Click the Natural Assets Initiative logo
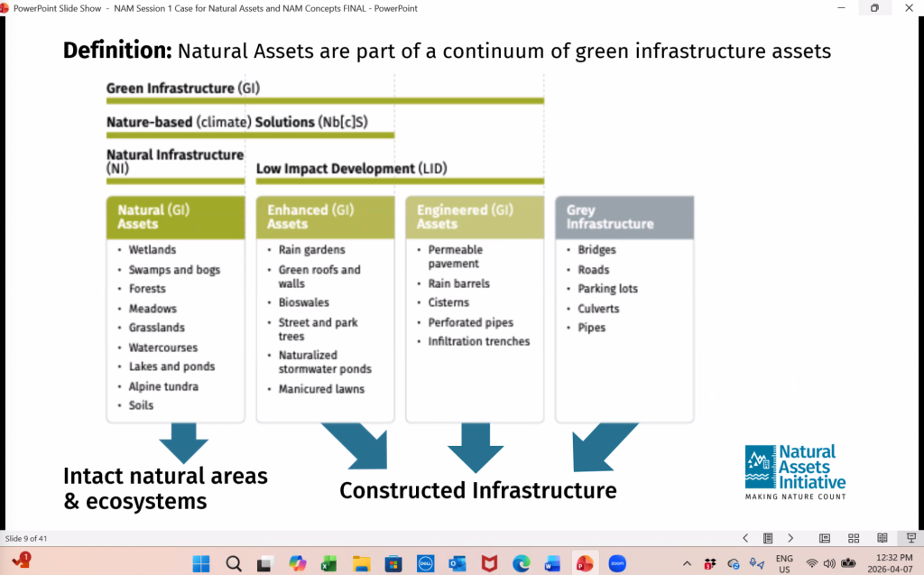 click(x=795, y=471)
